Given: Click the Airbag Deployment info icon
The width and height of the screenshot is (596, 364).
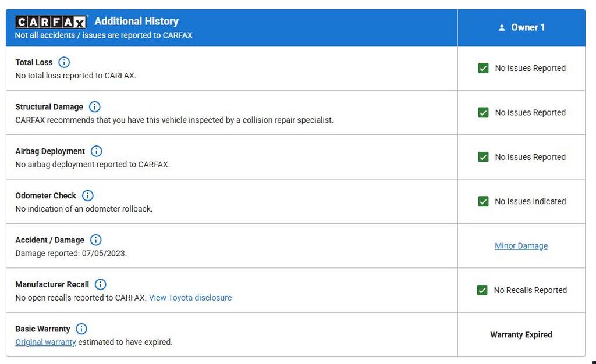Looking at the screenshot, I should (96, 151).
